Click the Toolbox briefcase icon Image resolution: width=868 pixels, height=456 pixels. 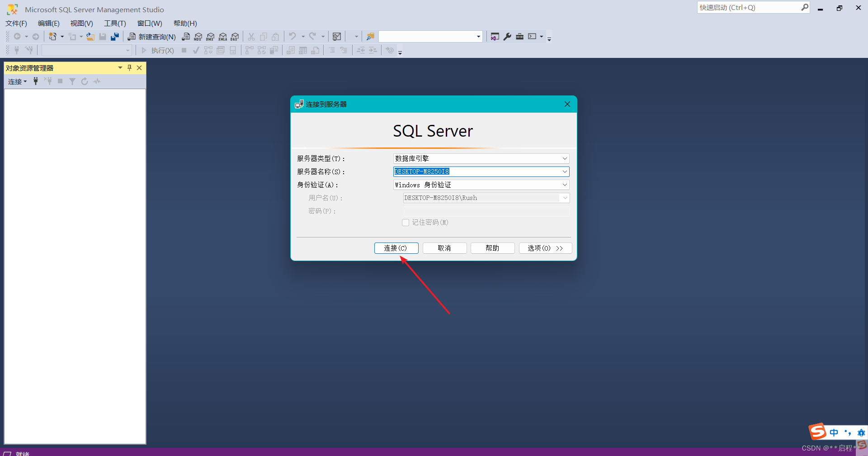520,37
